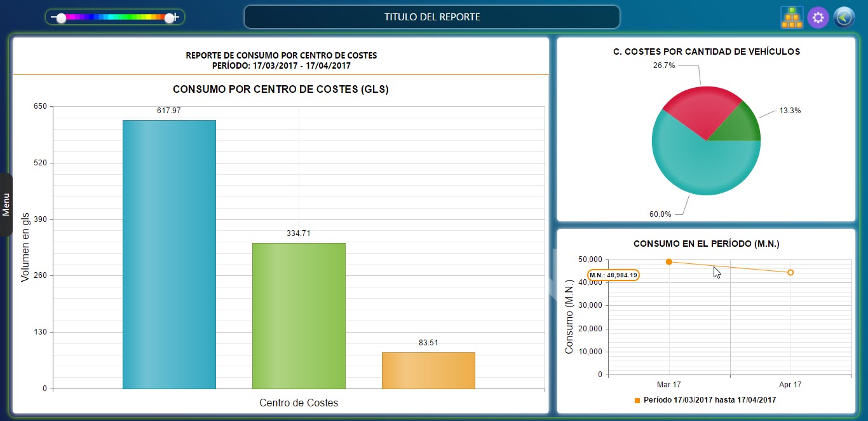Image resolution: width=868 pixels, height=421 pixels.
Task: Go back using the green arrow button
Action: tap(844, 17)
